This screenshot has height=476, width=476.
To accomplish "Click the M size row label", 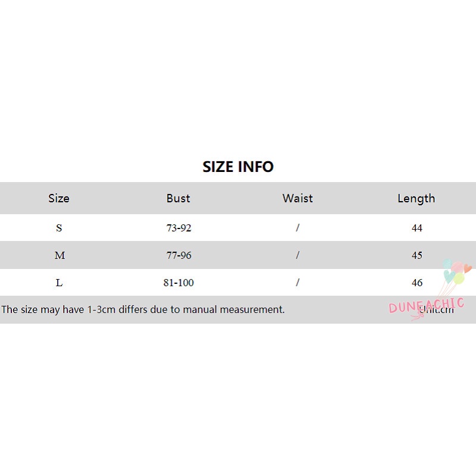I will pyautogui.click(x=59, y=255).
